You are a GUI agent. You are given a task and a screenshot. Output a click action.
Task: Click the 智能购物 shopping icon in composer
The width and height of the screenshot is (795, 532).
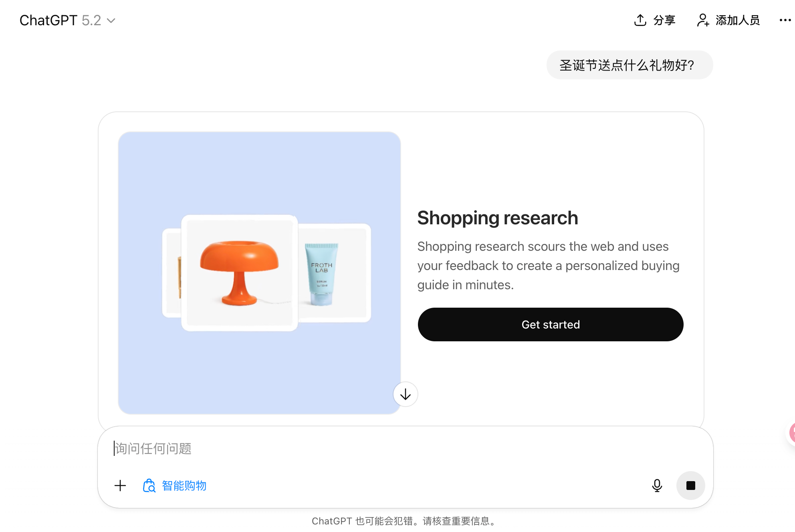click(x=149, y=486)
